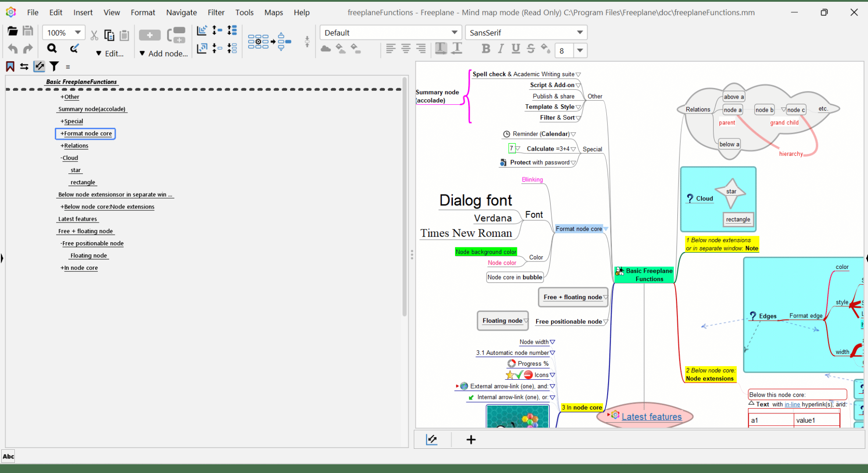Image resolution: width=868 pixels, height=473 pixels.
Task: Click the up-down arrows with bar icon
Action: 307,42
